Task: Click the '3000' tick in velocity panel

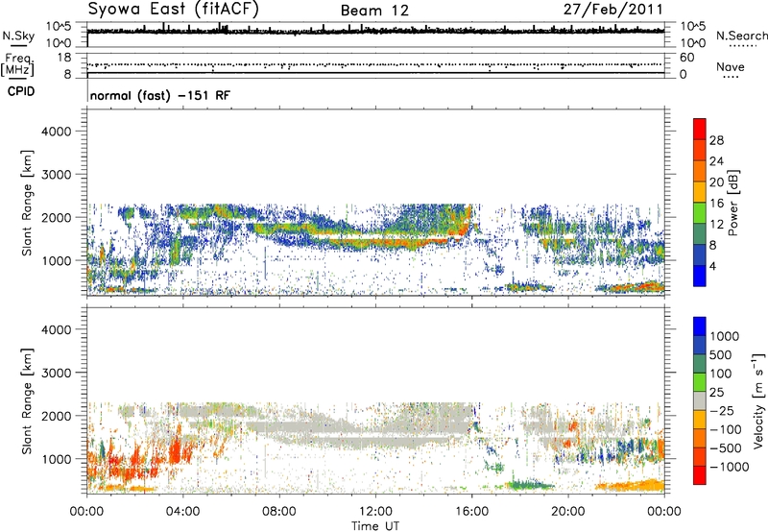Action: tap(56, 373)
